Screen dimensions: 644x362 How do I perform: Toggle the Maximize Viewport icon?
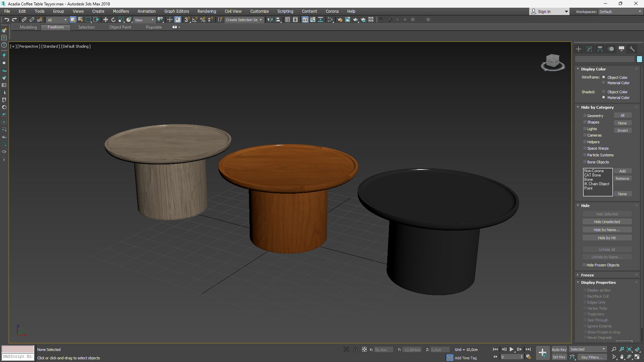637,357
